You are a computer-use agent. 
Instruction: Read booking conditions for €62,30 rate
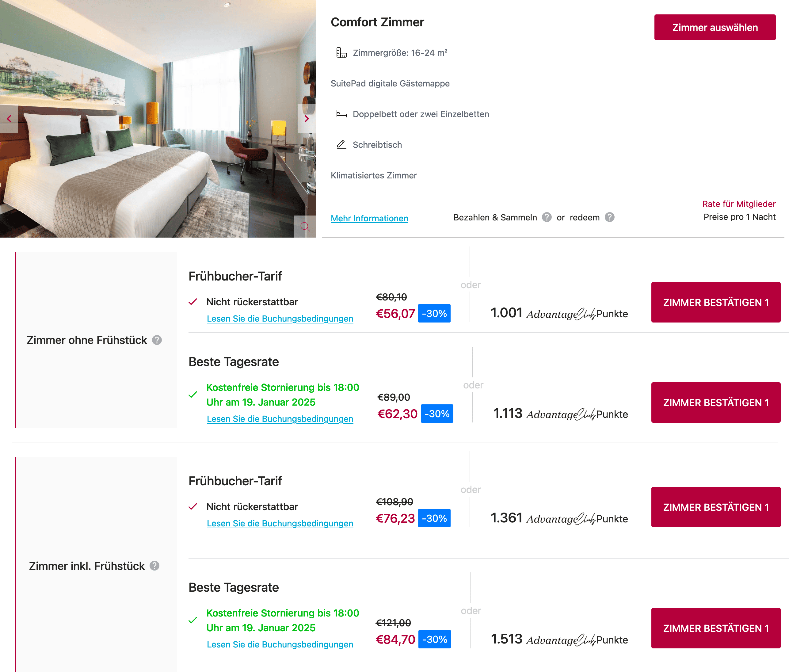tap(280, 419)
